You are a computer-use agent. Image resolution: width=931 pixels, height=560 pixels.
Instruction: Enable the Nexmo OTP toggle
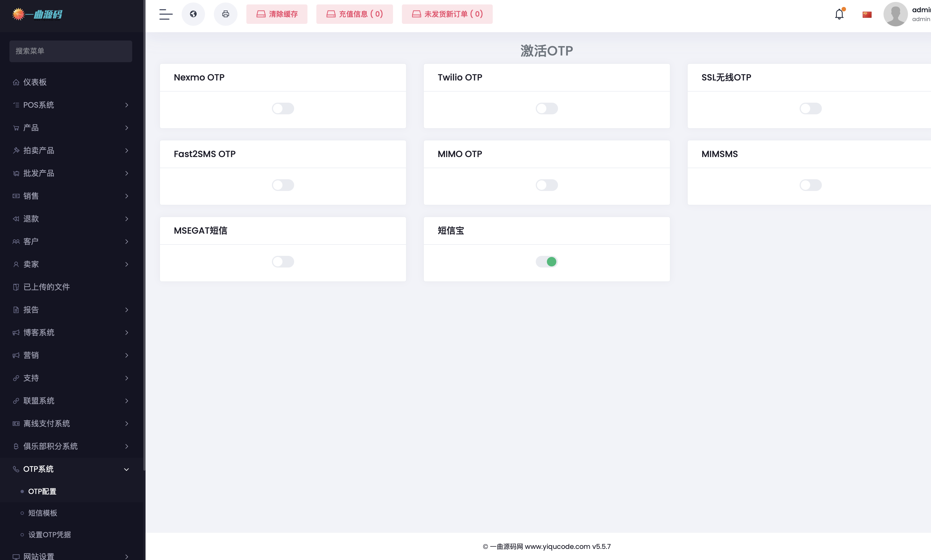pos(283,108)
